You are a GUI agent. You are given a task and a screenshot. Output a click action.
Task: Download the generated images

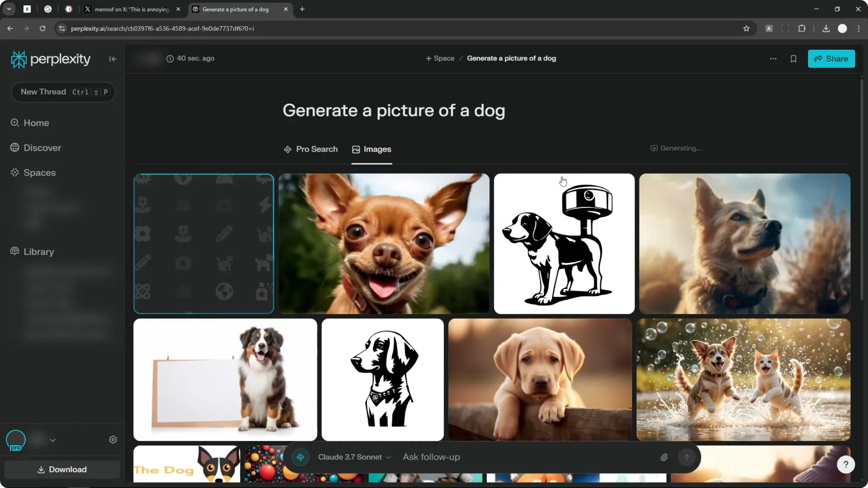(x=62, y=469)
